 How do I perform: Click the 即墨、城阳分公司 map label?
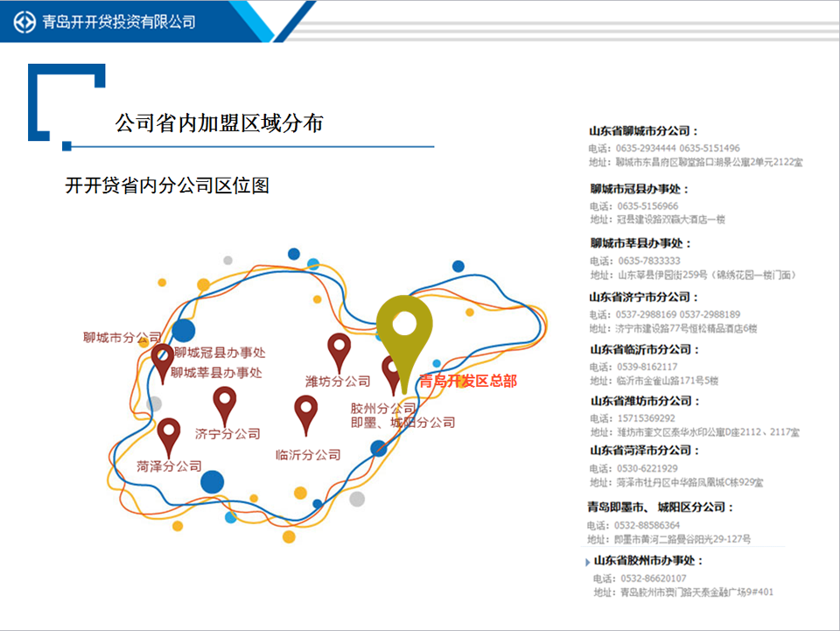click(x=402, y=423)
